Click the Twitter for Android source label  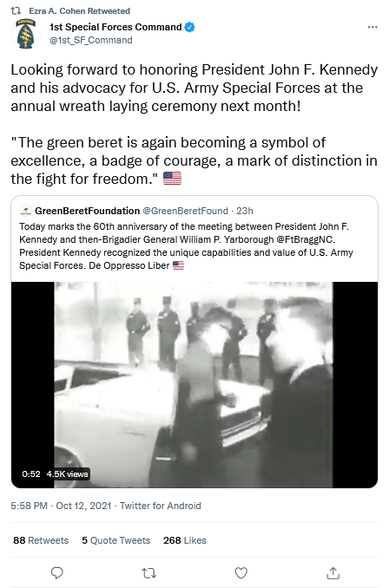tap(161, 506)
